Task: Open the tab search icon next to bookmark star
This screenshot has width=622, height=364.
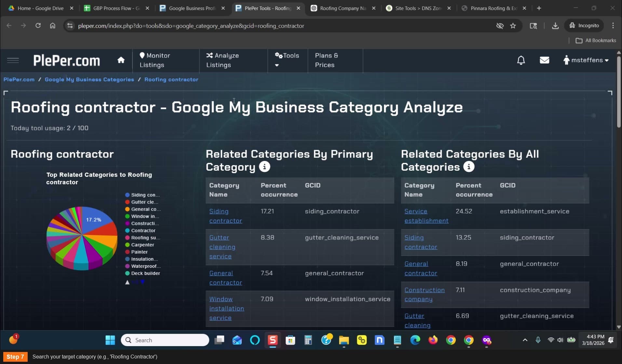Action: click(533, 26)
